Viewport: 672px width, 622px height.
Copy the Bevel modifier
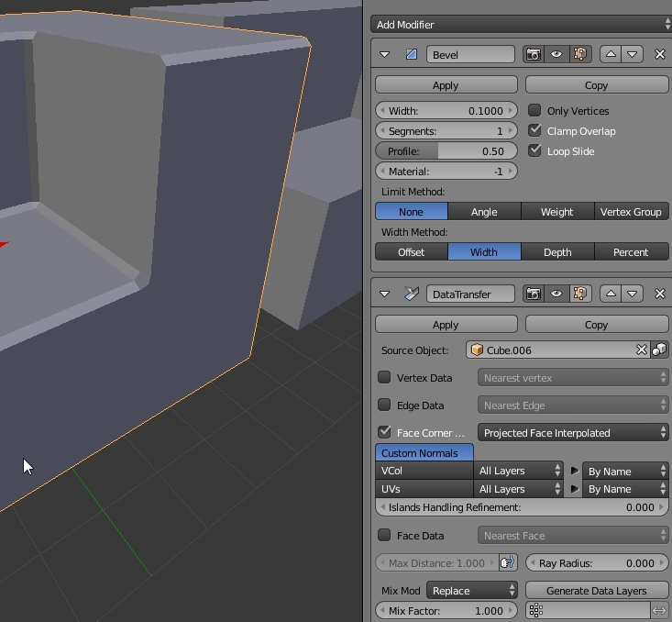(x=597, y=85)
